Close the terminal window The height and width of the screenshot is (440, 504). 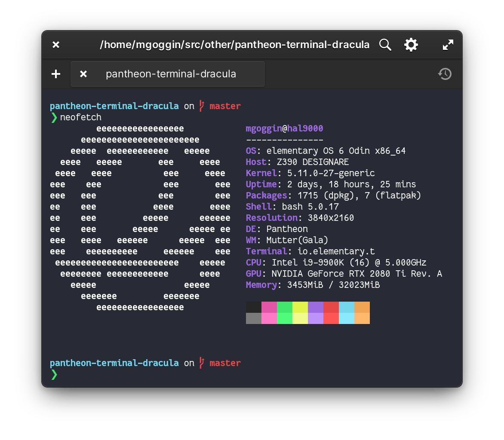click(x=55, y=45)
